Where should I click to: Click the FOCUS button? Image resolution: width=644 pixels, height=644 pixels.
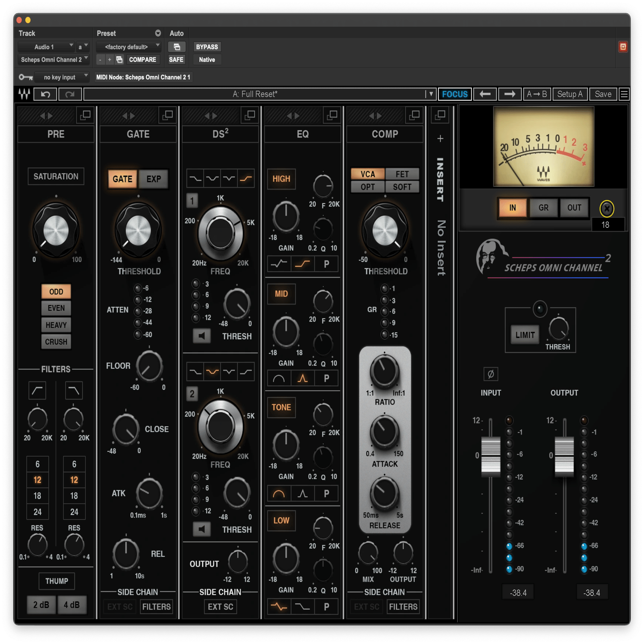(455, 94)
